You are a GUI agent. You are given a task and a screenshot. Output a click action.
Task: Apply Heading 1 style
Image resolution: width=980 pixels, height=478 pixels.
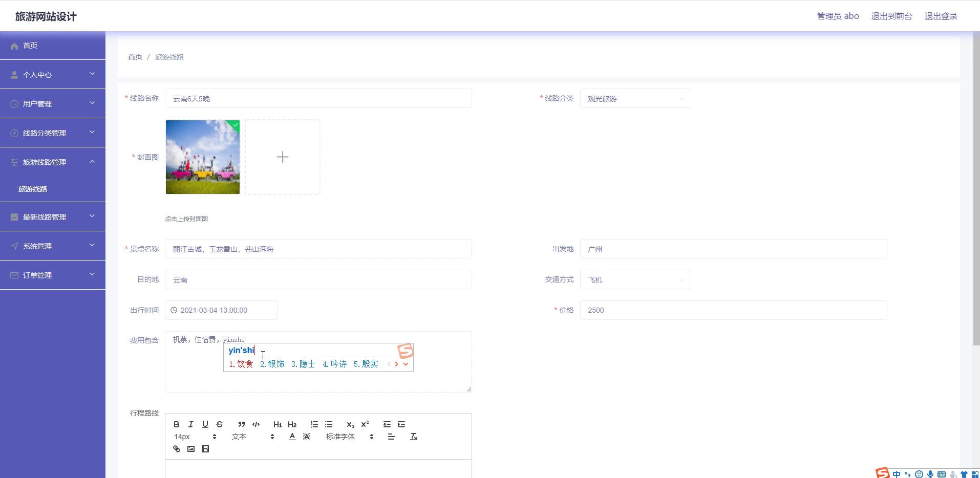click(278, 424)
